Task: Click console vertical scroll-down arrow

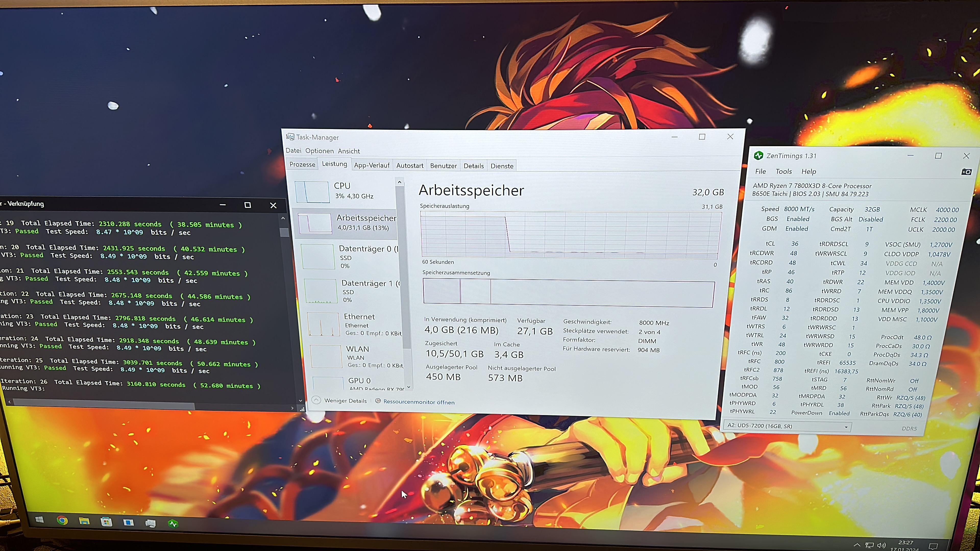Action: [x=301, y=400]
